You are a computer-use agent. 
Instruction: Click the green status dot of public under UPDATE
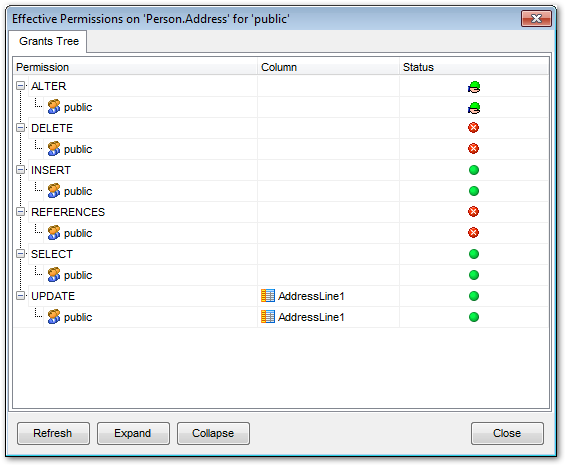(474, 317)
